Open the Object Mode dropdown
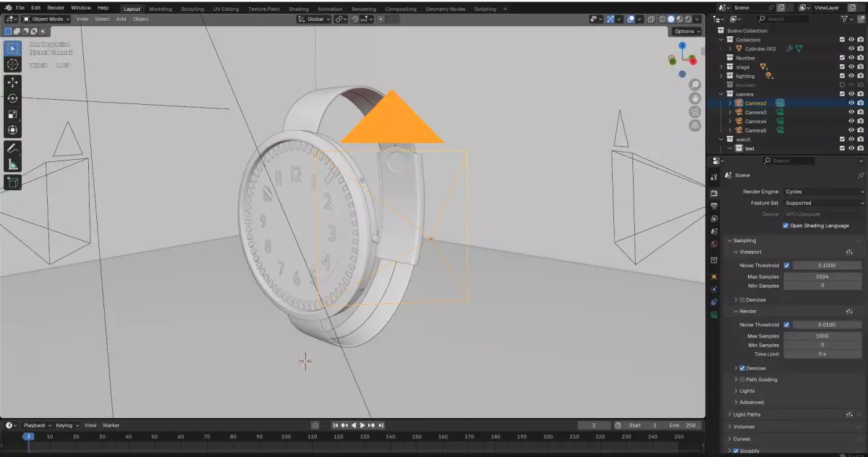This screenshot has height=457, width=868. [46, 19]
